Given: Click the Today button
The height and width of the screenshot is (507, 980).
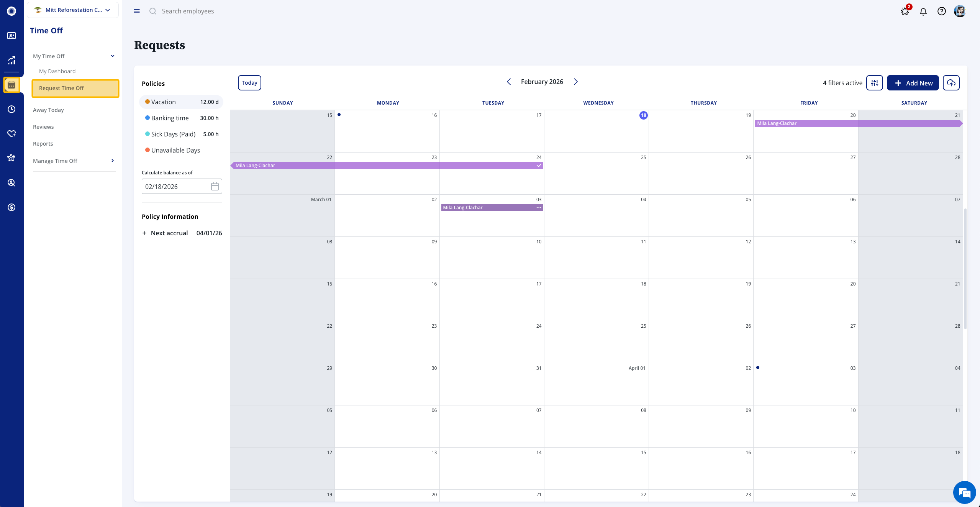Looking at the screenshot, I should pyautogui.click(x=249, y=83).
